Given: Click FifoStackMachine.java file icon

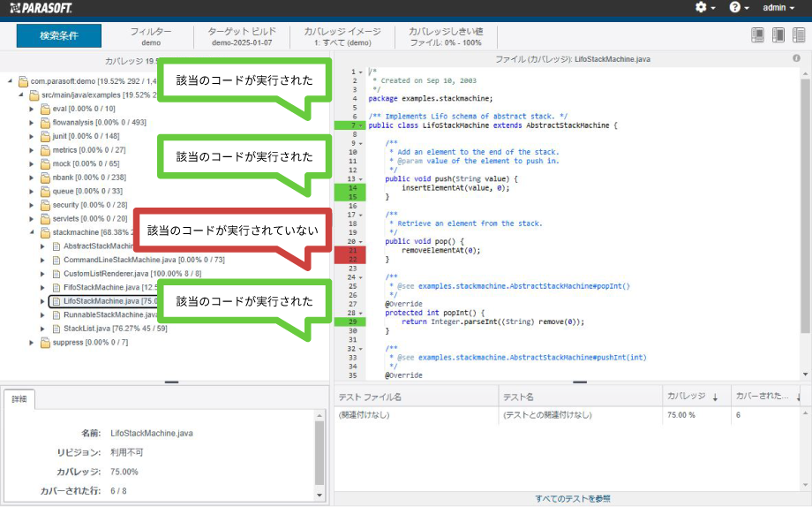Looking at the screenshot, I should tap(56, 287).
